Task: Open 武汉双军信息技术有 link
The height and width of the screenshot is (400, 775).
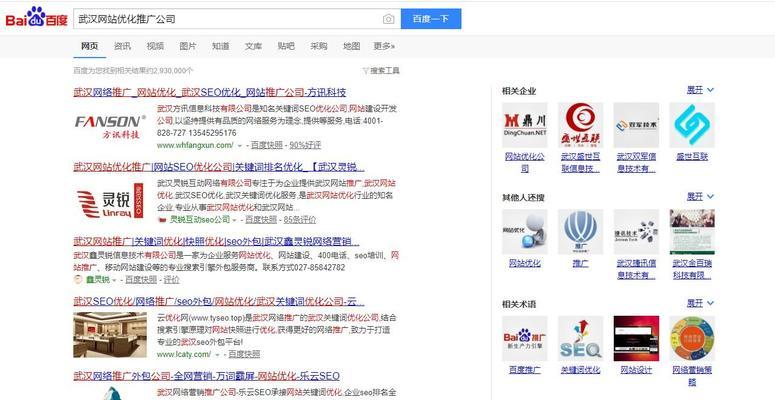Action: coord(637,162)
